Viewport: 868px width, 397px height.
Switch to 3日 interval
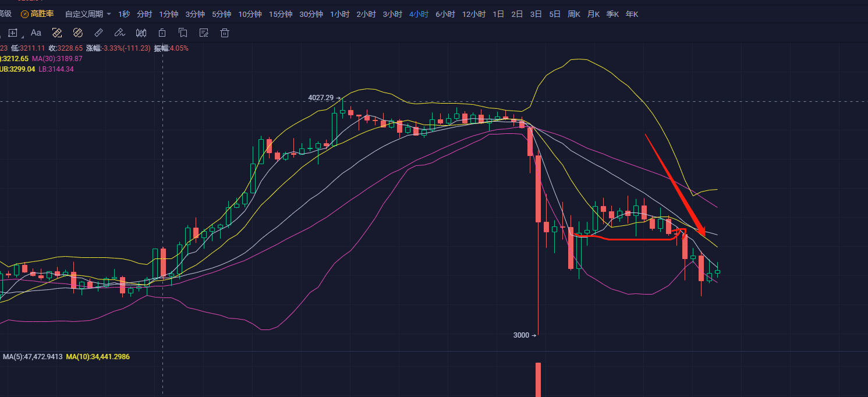pyautogui.click(x=536, y=14)
